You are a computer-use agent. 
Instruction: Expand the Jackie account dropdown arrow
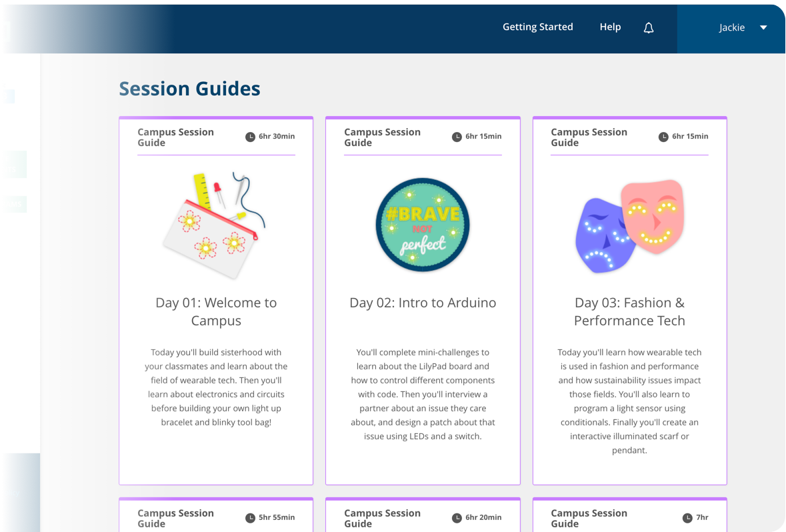click(763, 27)
